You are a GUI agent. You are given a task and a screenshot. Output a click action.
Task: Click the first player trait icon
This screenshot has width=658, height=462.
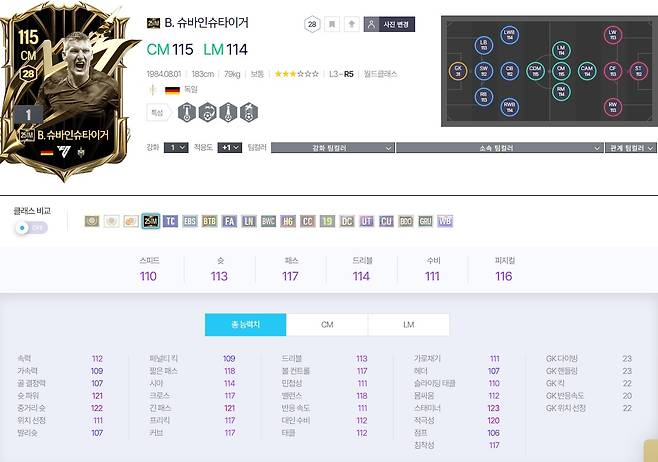(187, 112)
